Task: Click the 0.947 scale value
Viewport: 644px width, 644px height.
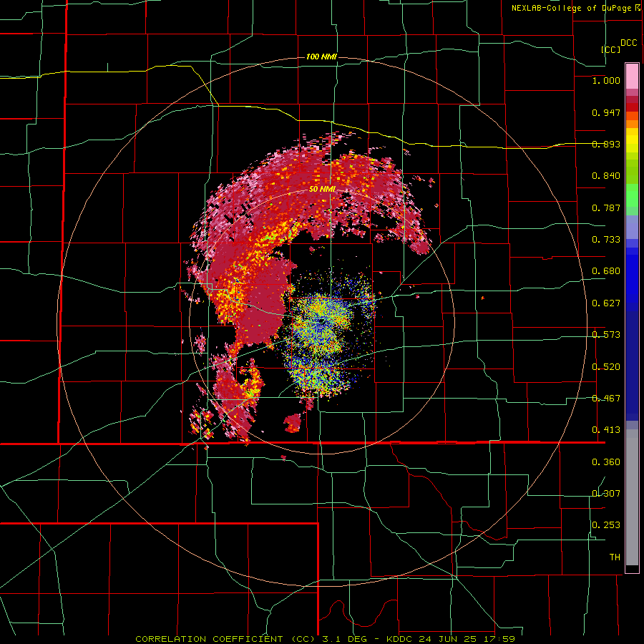Action: [606, 112]
